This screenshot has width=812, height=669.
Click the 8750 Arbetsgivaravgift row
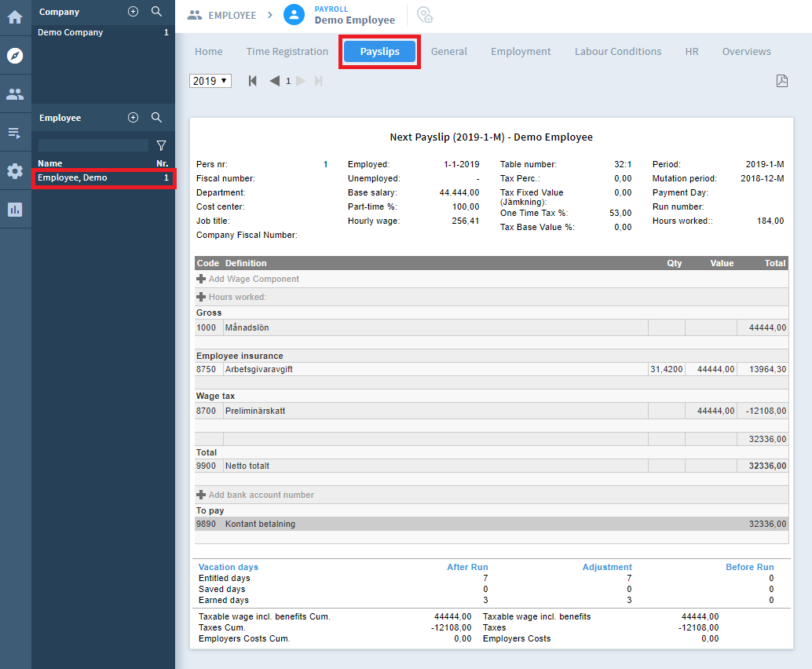tap(492, 369)
